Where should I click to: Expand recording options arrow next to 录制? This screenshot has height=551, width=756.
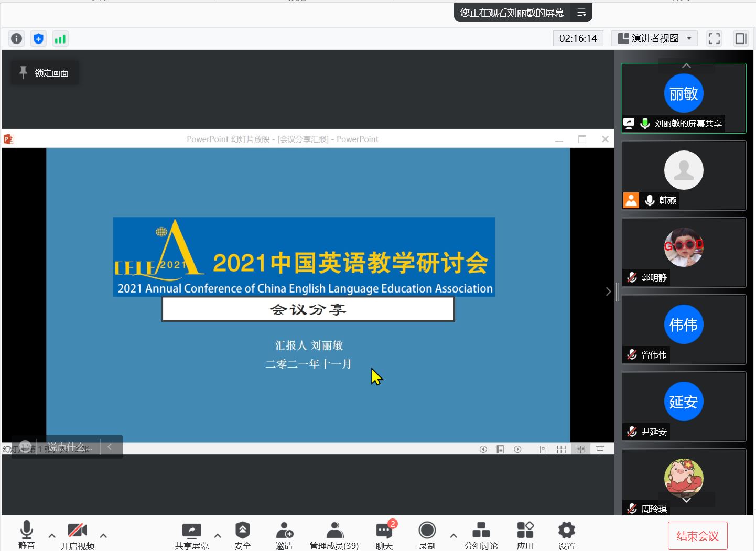tap(453, 536)
